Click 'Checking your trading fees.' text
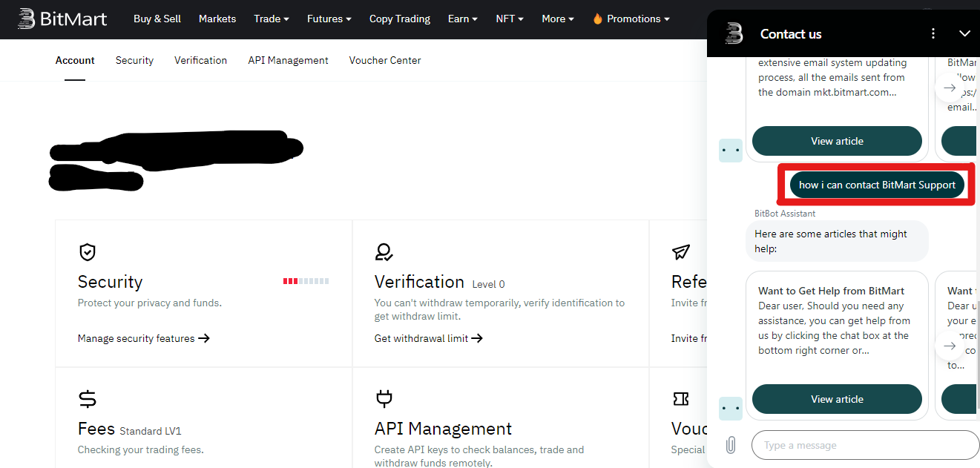The image size is (980, 468). (x=141, y=449)
